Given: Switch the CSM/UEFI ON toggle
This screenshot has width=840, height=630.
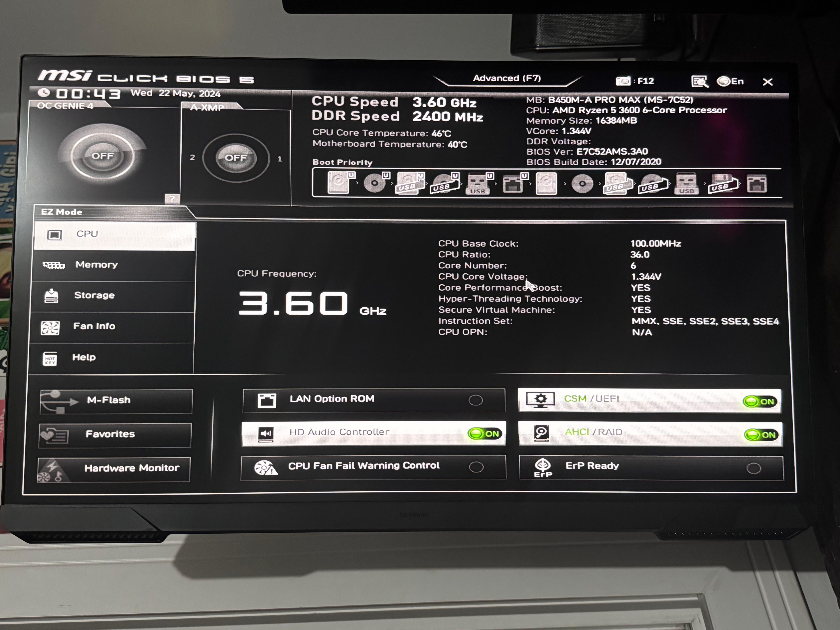Looking at the screenshot, I should [760, 401].
